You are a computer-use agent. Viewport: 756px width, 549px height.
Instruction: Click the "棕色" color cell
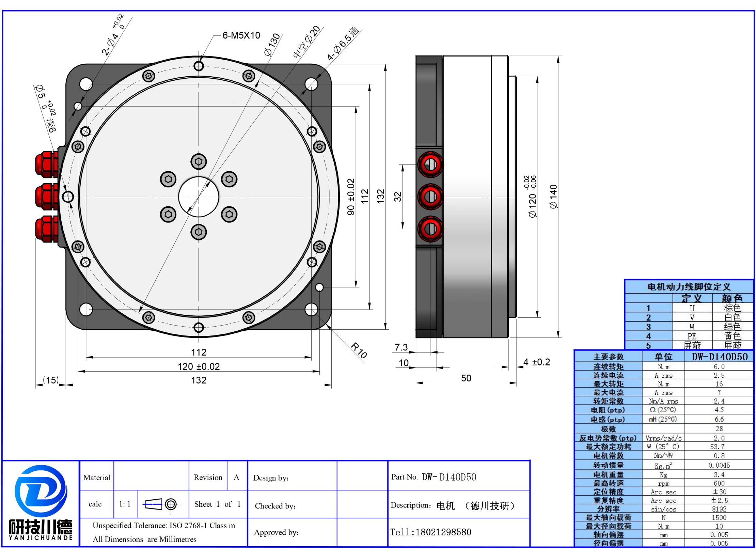[x=733, y=308]
